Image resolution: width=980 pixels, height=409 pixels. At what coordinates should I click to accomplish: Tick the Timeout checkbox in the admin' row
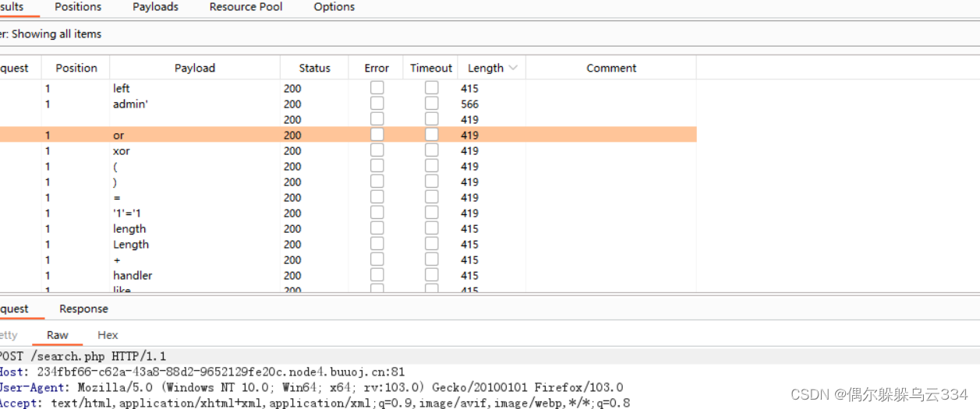point(431,104)
